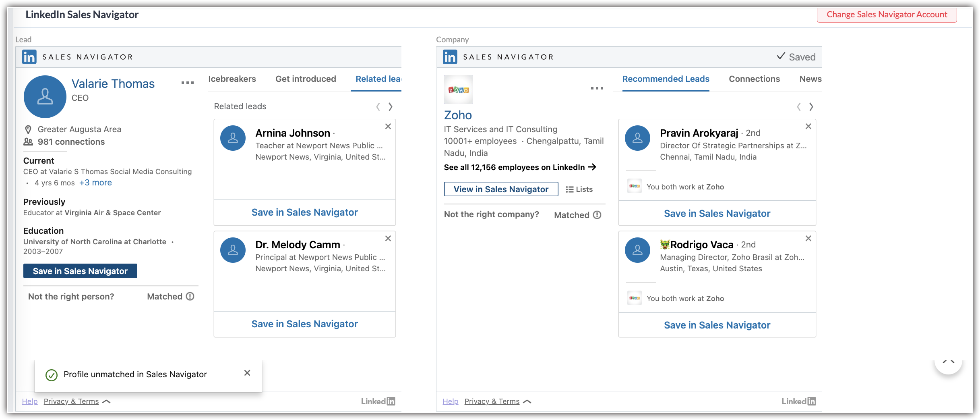This screenshot has width=980, height=420.
Task: Click the scroll-to-top round button
Action: click(948, 362)
